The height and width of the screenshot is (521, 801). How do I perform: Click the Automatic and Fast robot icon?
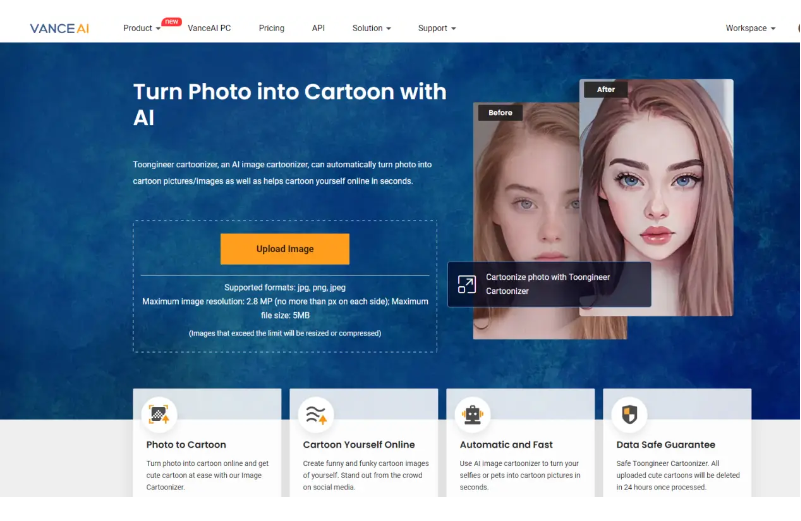[x=473, y=414]
